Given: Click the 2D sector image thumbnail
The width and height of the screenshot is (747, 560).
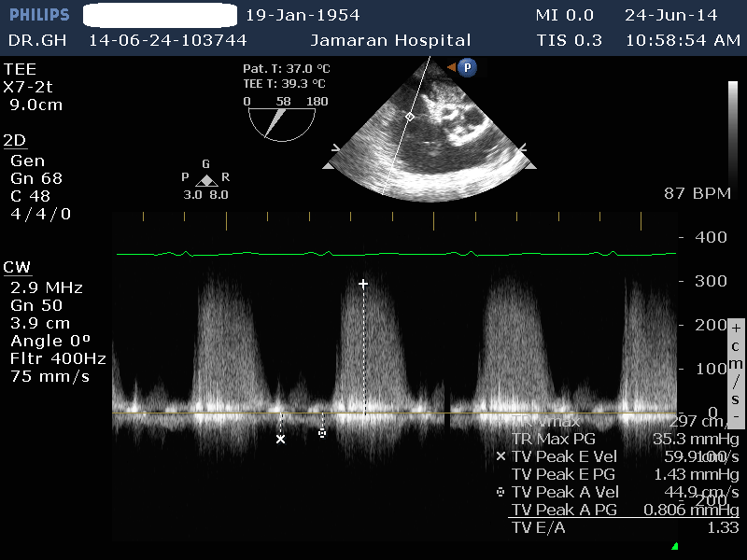Looking at the screenshot, I should click(x=429, y=131).
